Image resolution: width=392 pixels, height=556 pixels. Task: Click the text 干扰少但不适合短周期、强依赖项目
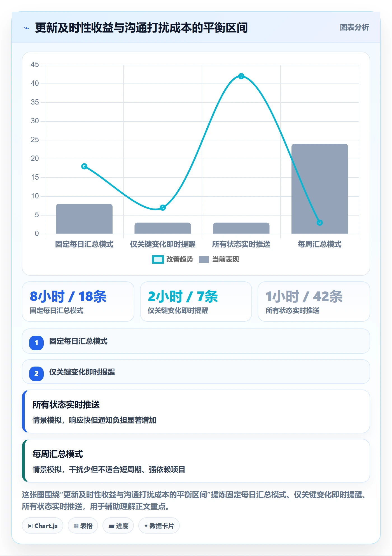pyautogui.click(x=127, y=470)
